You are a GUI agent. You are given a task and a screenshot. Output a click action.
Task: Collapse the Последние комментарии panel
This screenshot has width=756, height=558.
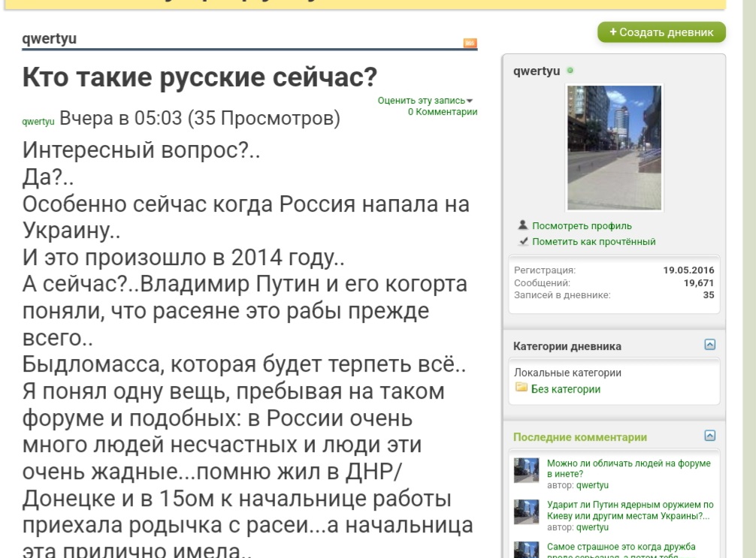pyautogui.click(x=709, y=436)
